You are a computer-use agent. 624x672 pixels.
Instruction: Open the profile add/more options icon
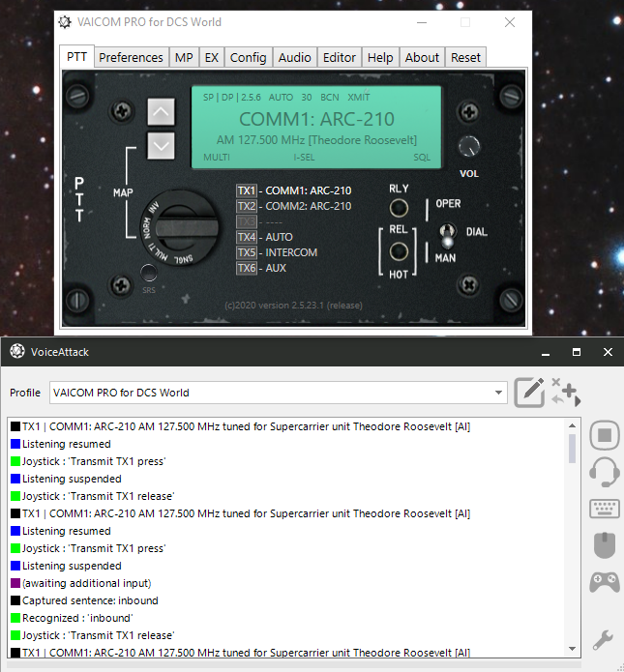coord(566,392)
